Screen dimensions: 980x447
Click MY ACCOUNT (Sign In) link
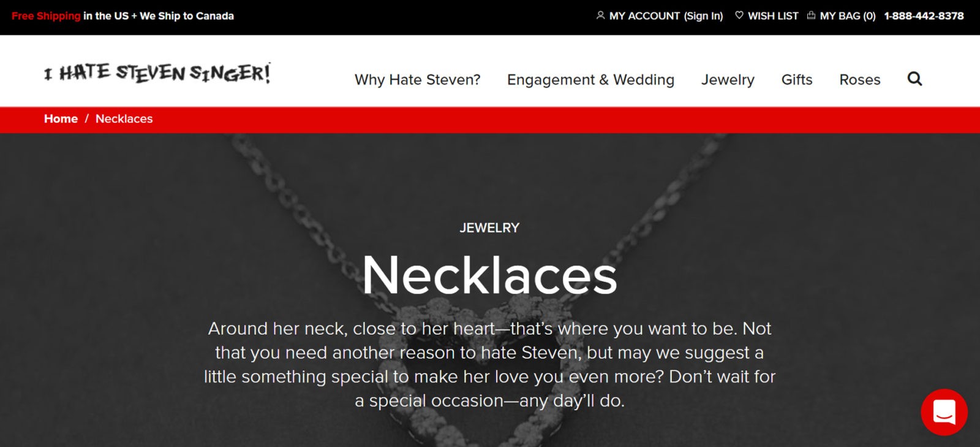pyautogui.click(x=666, y=16)
